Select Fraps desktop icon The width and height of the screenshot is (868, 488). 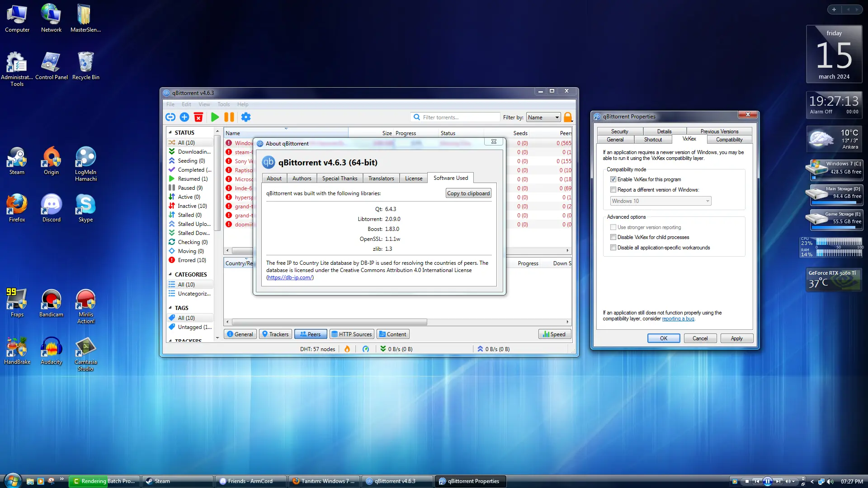(x=17, y=303)
